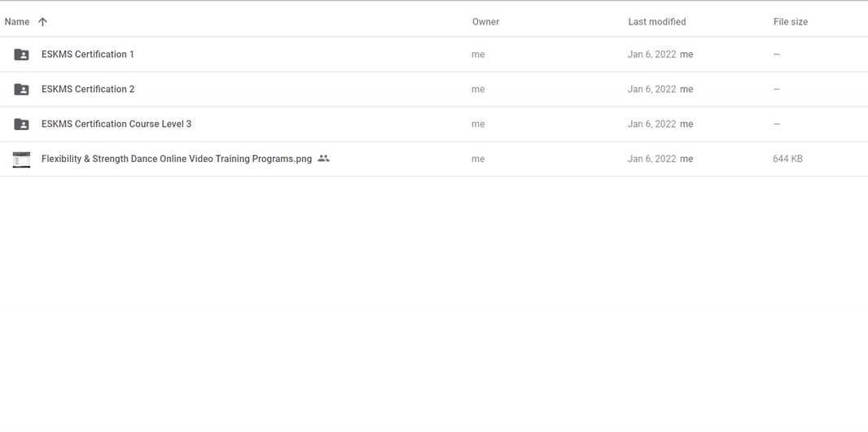Sort files by the Name column header
Screen dimensions: 868x432
[x=16, y=22]
